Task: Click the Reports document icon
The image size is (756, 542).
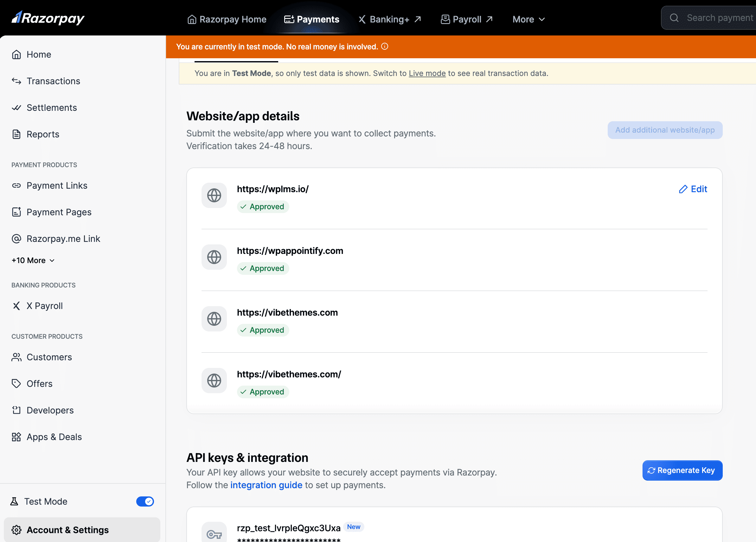Action: (16, 134)
